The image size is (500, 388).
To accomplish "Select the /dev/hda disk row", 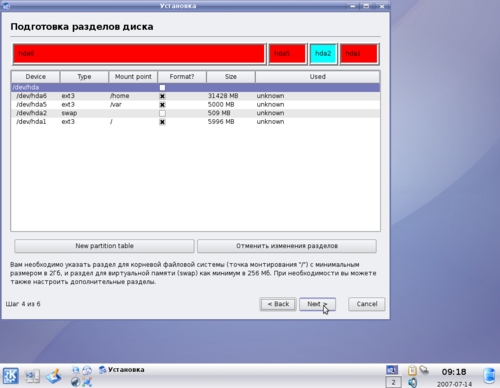I will click(195, 87).
